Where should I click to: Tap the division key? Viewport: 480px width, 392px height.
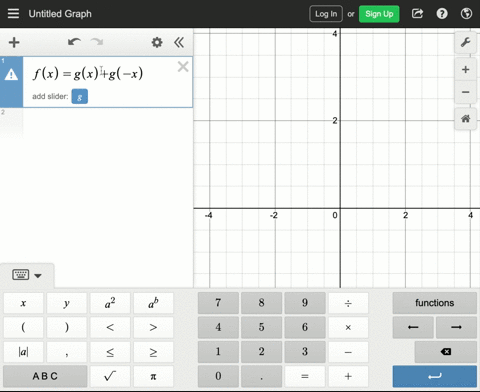click(348, 303)
